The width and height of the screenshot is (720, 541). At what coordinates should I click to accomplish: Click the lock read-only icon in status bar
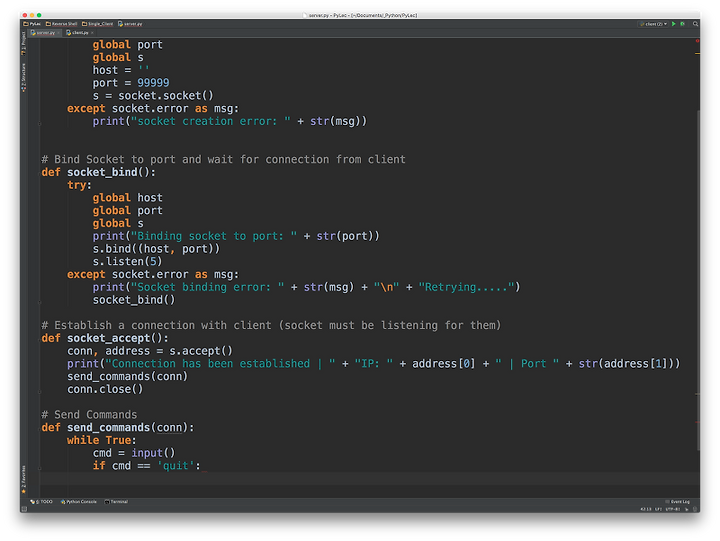[x=686, y=509]
